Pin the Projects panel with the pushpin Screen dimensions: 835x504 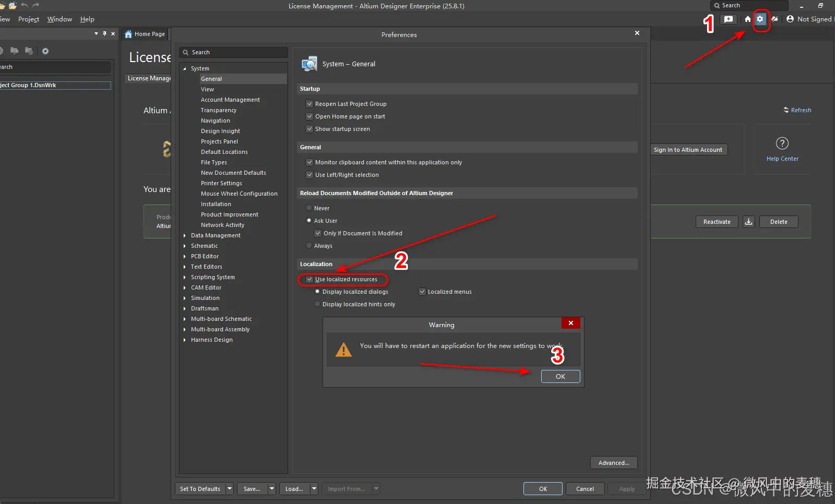tap(104, 33)
